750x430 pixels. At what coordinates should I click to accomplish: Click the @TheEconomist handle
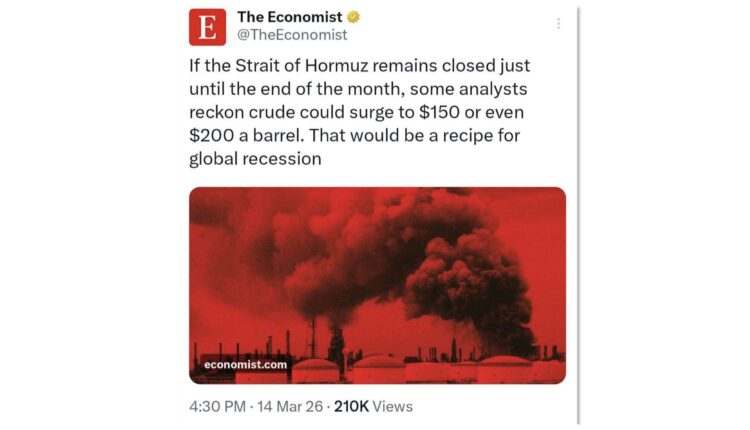coord(292,35)
